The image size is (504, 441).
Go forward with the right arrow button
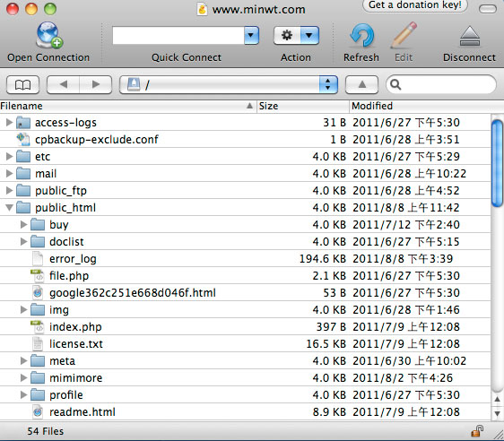coord(96,85)
